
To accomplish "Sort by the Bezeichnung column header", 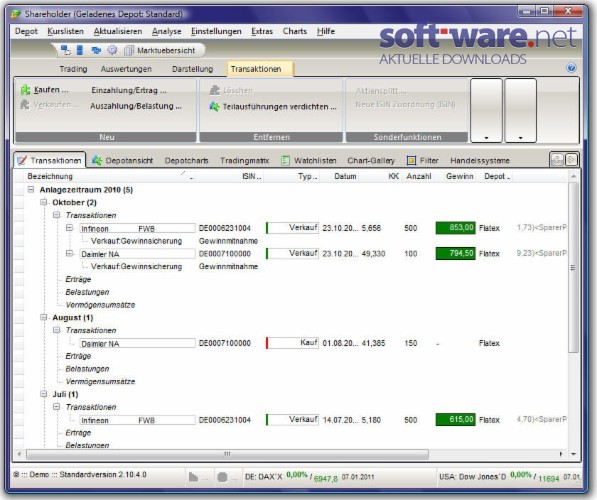I will 50,176.
